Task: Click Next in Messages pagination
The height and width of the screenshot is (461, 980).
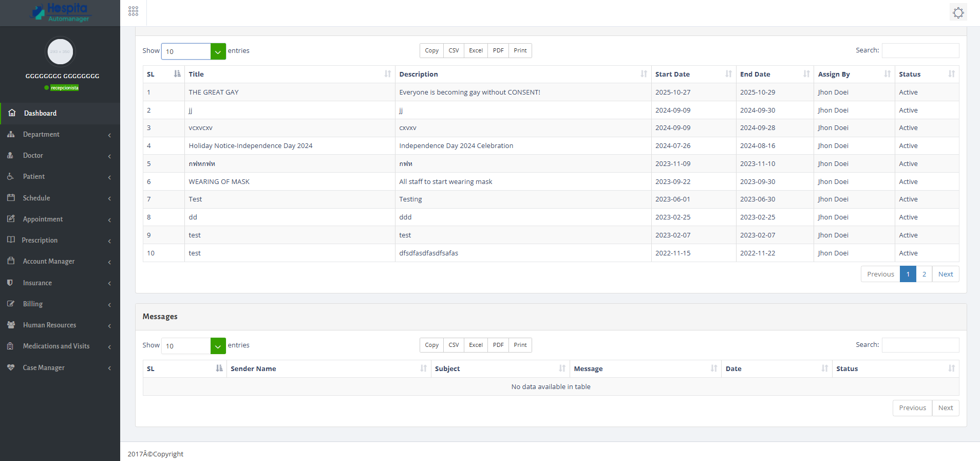Action: pyautogui.click(x=946, y=408)
